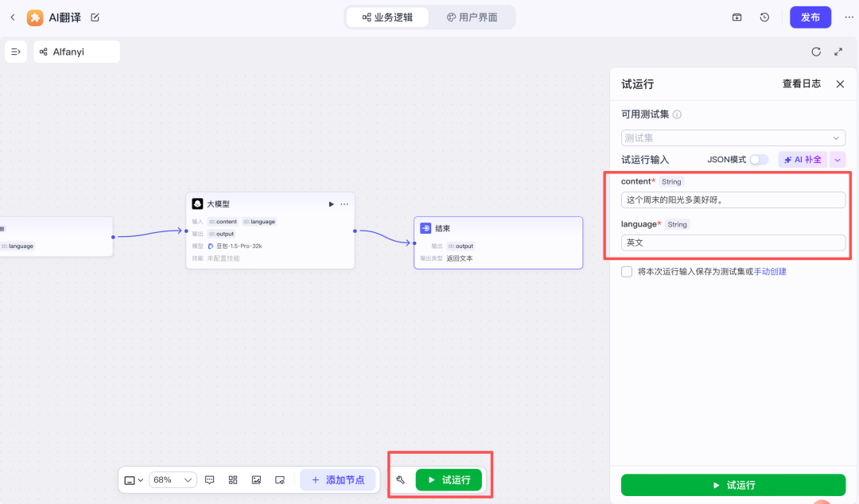Open the 测试集 dropdown
859x504 pixels.
pyautogui.click(x=733, y=138)
